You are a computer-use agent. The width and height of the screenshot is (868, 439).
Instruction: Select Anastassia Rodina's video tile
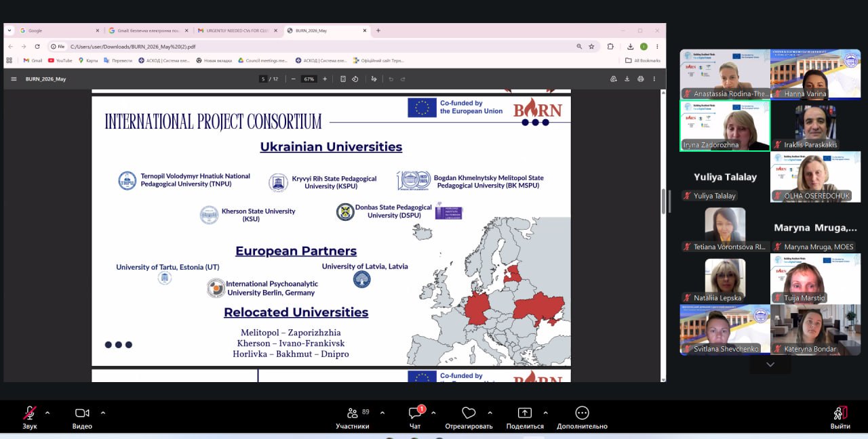(725, 74)
